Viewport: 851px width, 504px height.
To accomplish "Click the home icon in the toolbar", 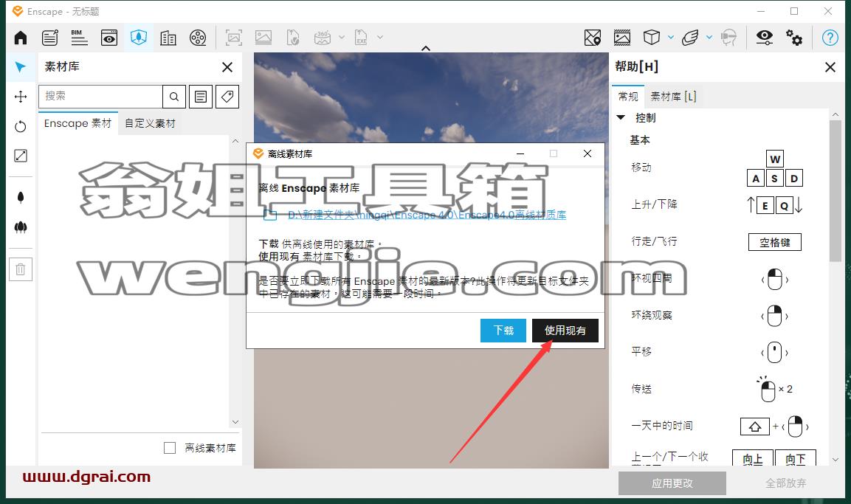I will tap(21, 38).
